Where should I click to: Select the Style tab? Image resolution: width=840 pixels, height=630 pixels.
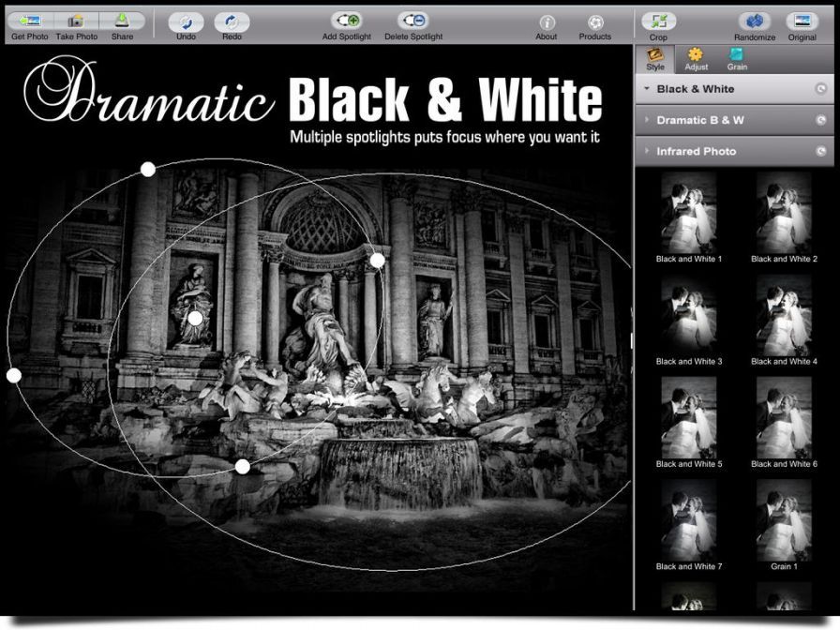pyautogui.click(x=655, y=59)
